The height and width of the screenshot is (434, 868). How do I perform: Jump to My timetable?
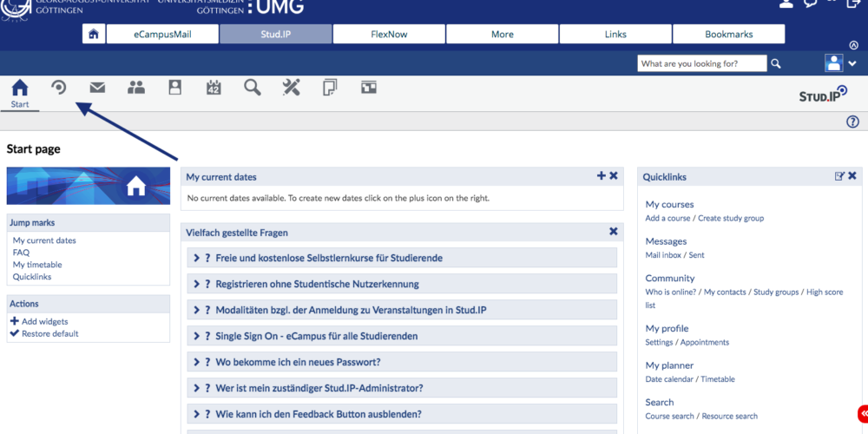[x=37, y=265]
